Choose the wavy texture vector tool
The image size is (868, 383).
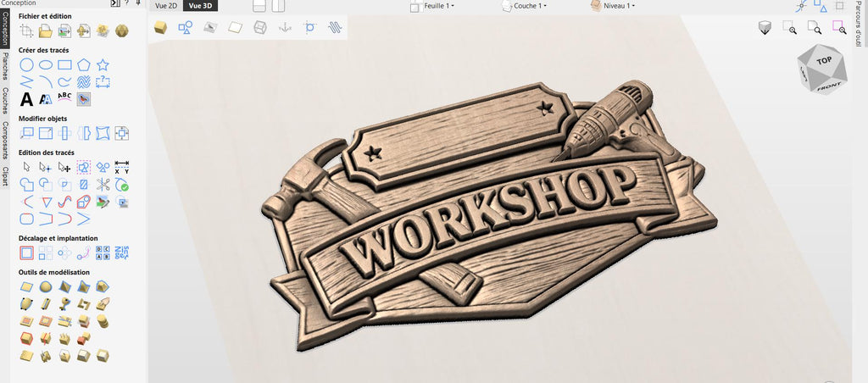84,82
